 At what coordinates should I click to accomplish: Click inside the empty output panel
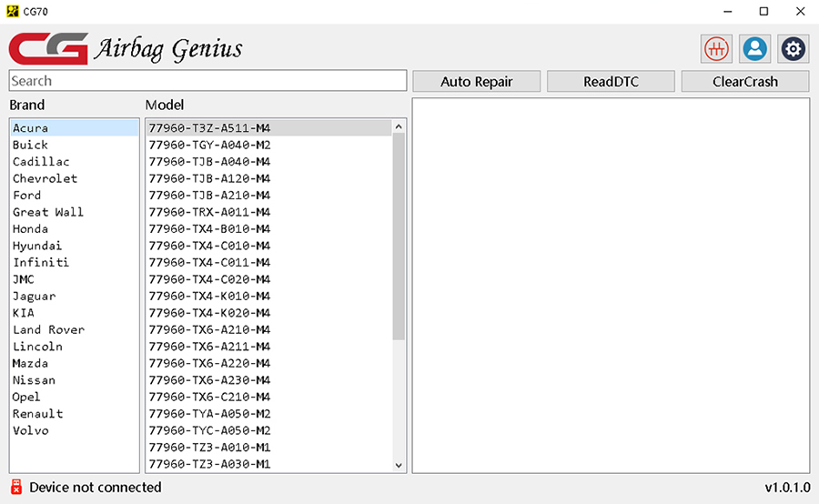(x=611, y=286)
